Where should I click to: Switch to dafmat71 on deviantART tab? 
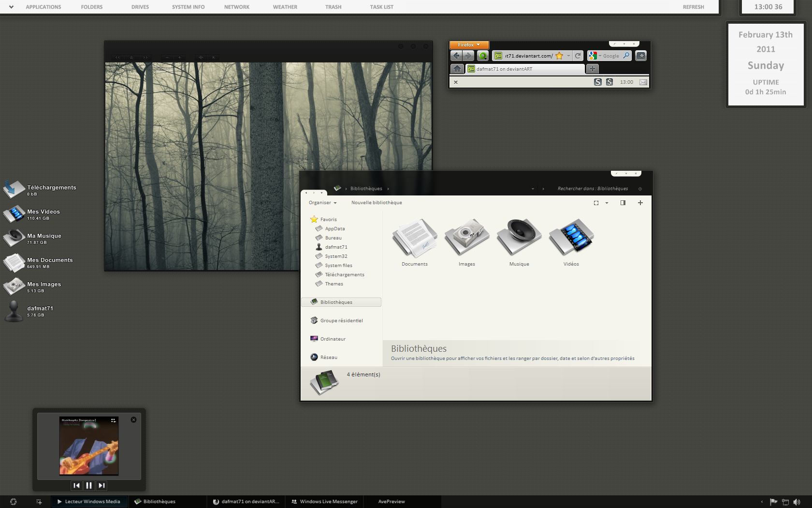pyautogui.click(x=525, y=69)
